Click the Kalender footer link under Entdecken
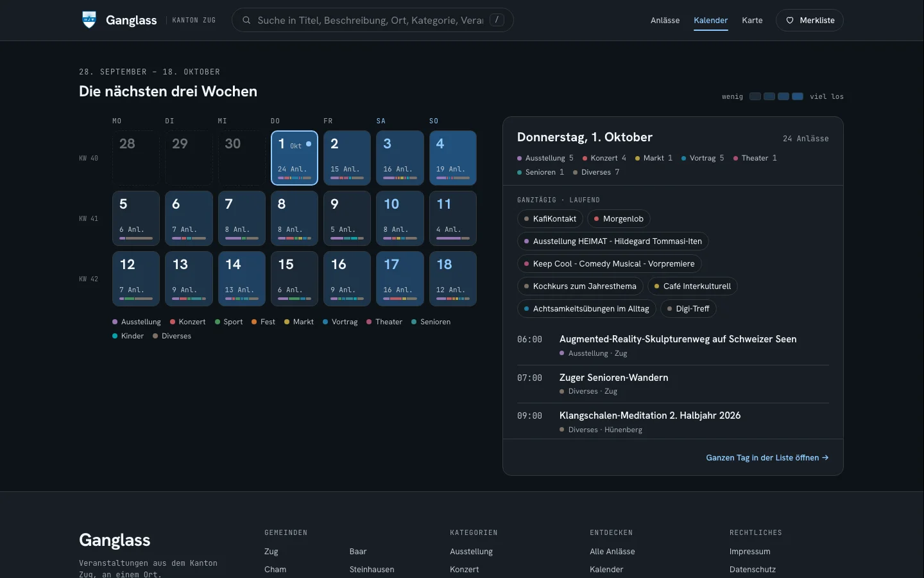 606,570
